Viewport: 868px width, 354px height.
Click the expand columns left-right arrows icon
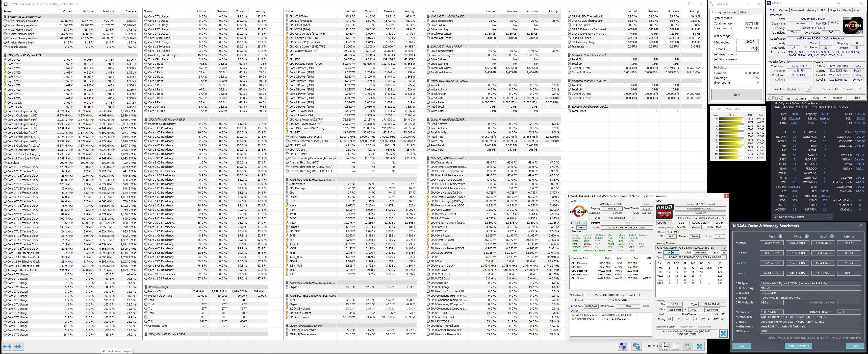click(7, 346)
